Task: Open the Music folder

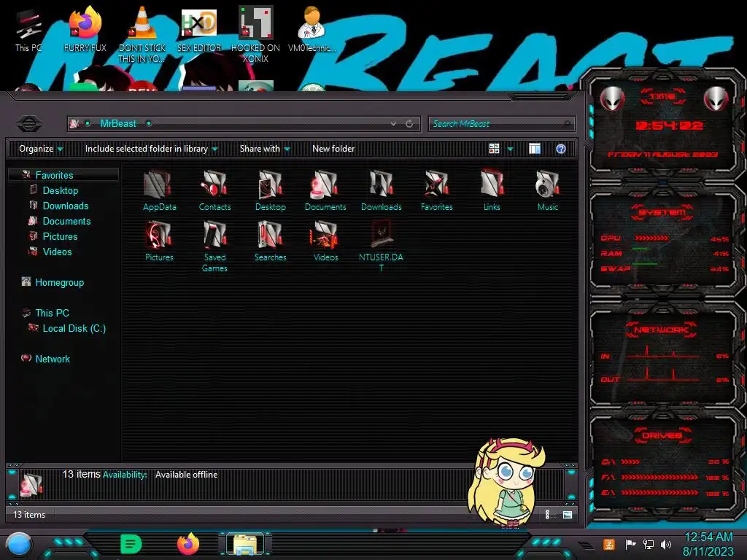Action: point(547,190)
